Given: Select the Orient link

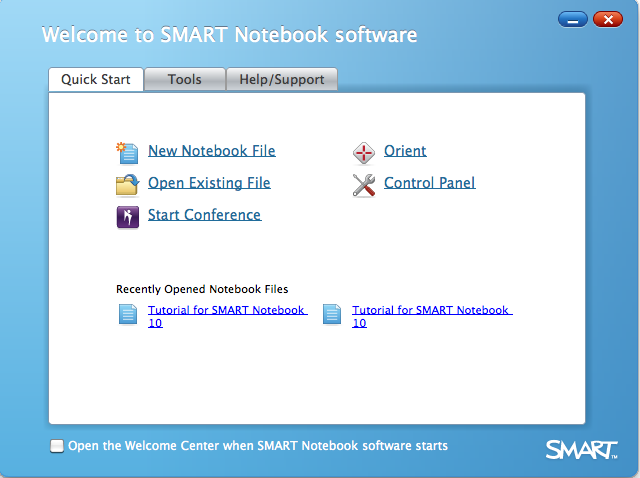Looking at the screenshot, I should coord(405,151).
